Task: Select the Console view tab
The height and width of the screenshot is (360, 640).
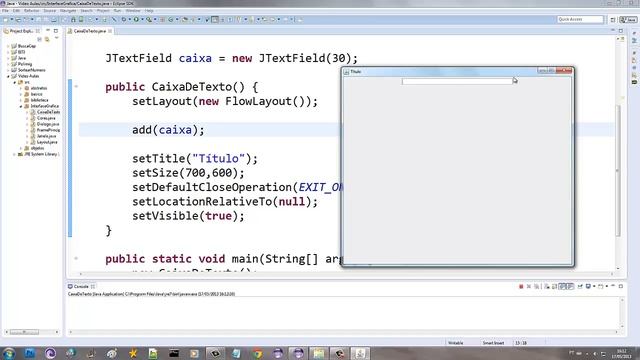Action: point(81,287)
